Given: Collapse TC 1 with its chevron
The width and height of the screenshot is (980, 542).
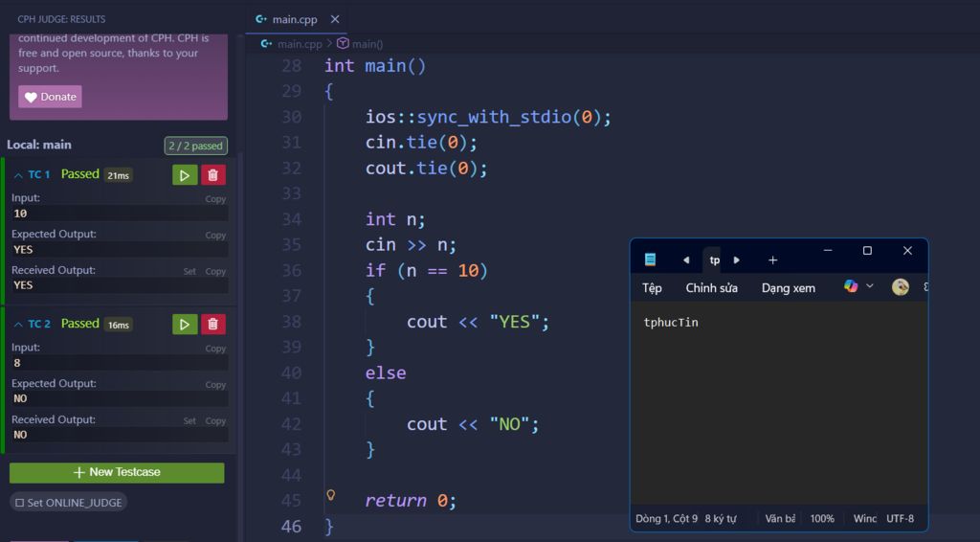Looking at the screenshot, I should point(18,175).
